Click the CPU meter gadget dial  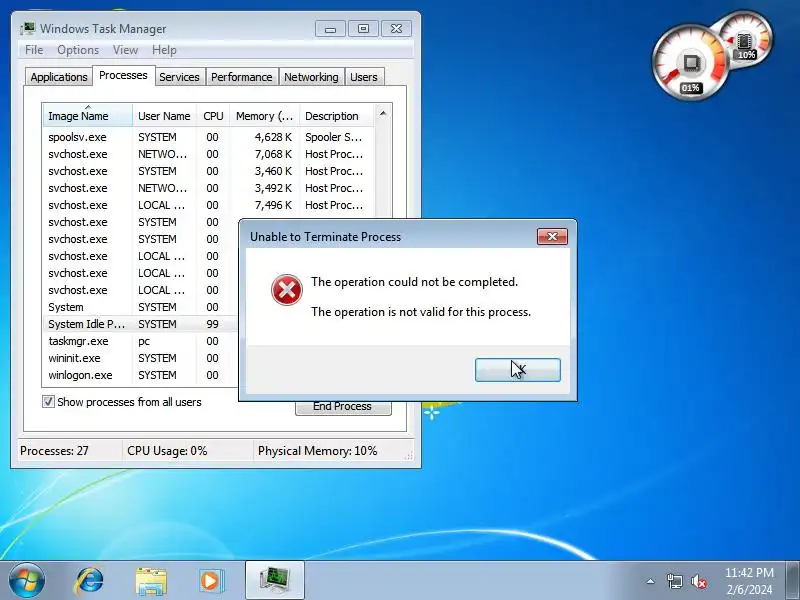pos(691,63)
